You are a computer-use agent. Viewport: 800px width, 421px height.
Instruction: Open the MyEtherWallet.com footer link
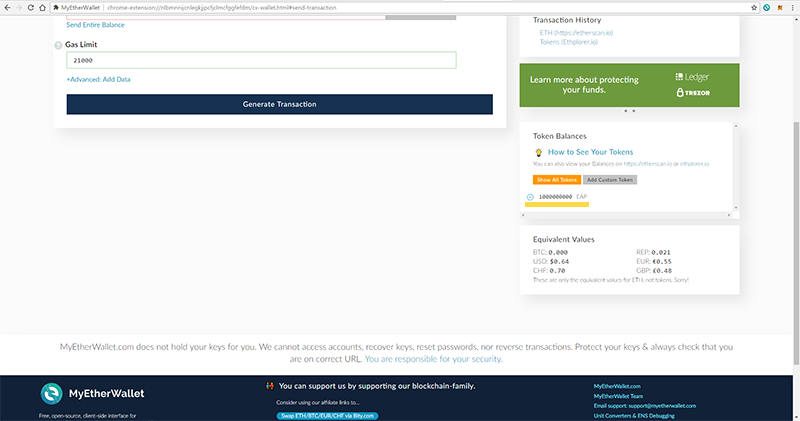coord(617,386)
